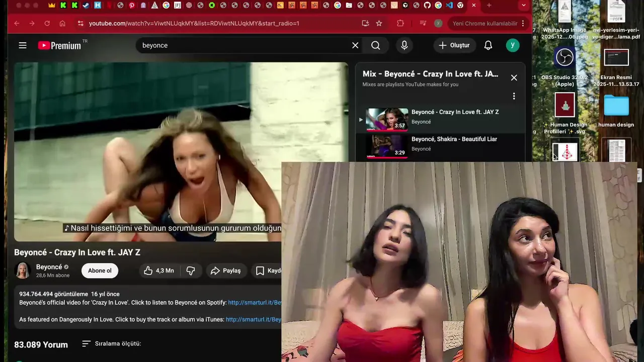The width and height of the screenshot is (644, 362).
Task: Clear the YouTube search text
Action: point(355,45)
